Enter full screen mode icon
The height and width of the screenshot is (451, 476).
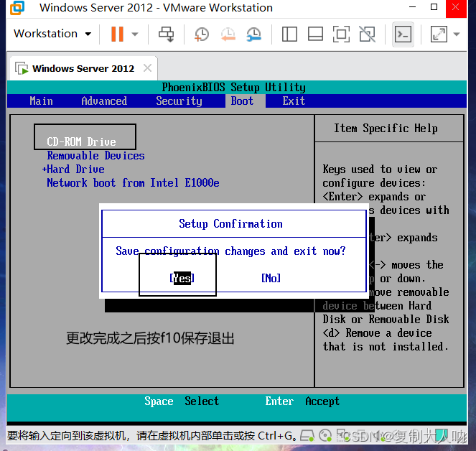[341, 34]
